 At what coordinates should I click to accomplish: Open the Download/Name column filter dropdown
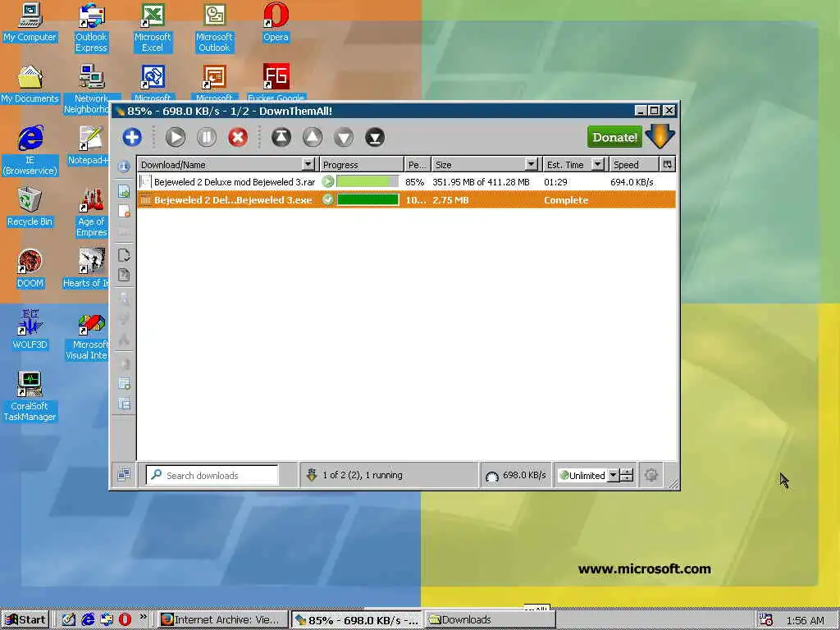[308, 164]
